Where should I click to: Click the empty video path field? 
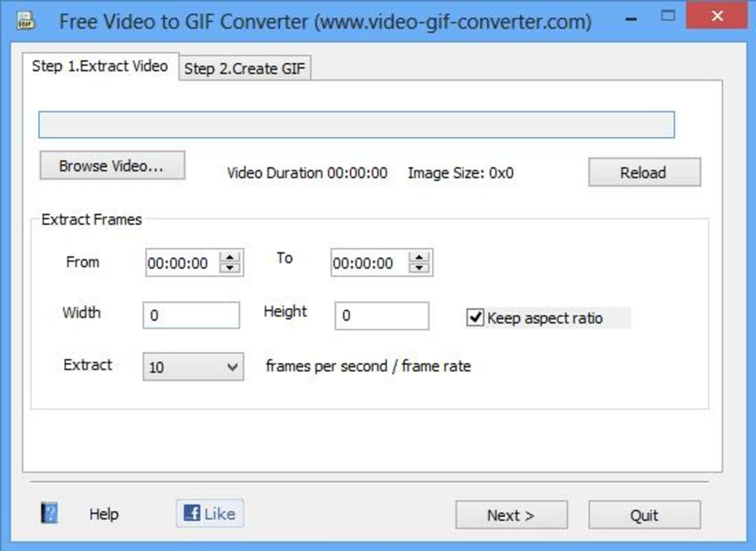tap(358, 124)
